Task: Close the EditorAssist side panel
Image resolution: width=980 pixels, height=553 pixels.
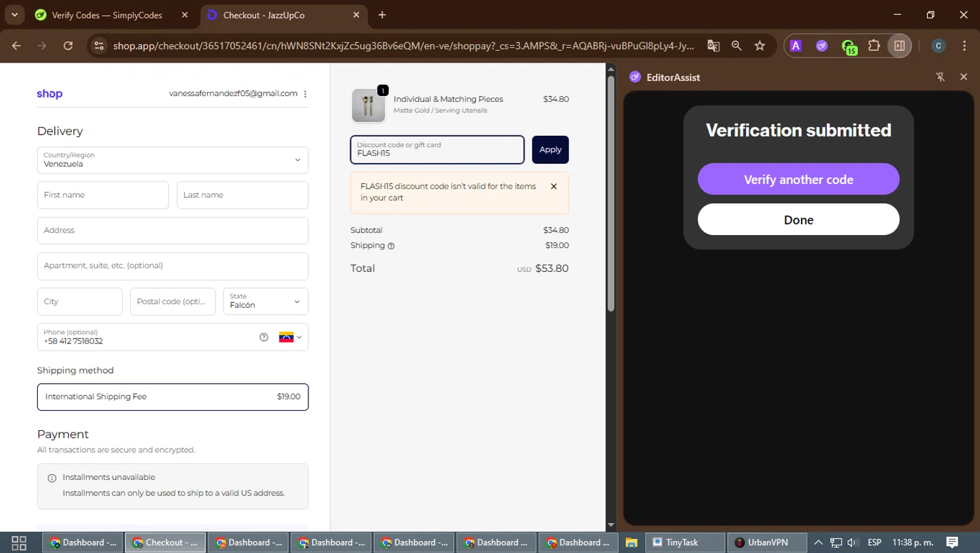Action: pyautogui.click(x=964, y=77)
